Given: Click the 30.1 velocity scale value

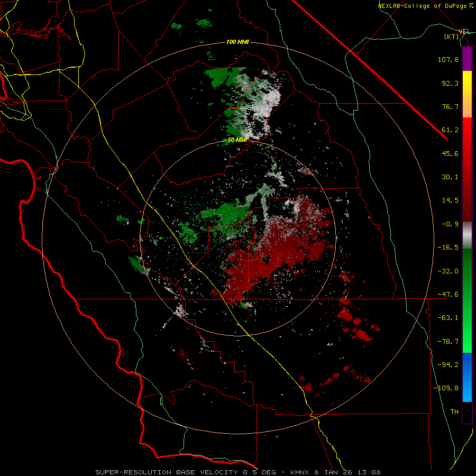Looking at the screenshot, I should tap(450, 177).
